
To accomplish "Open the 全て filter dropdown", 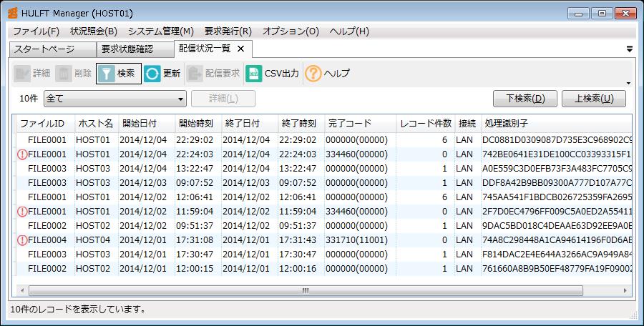I will pyautogui.click(x=115, y=99).
